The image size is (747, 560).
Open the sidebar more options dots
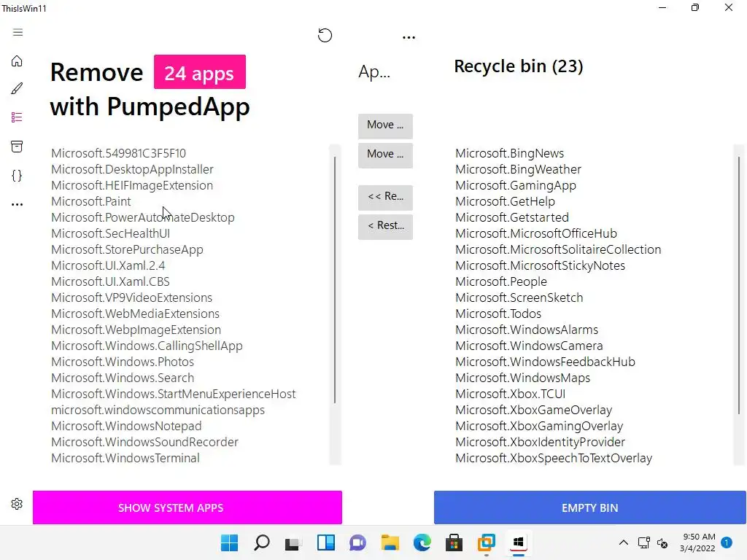coord(17,204)
